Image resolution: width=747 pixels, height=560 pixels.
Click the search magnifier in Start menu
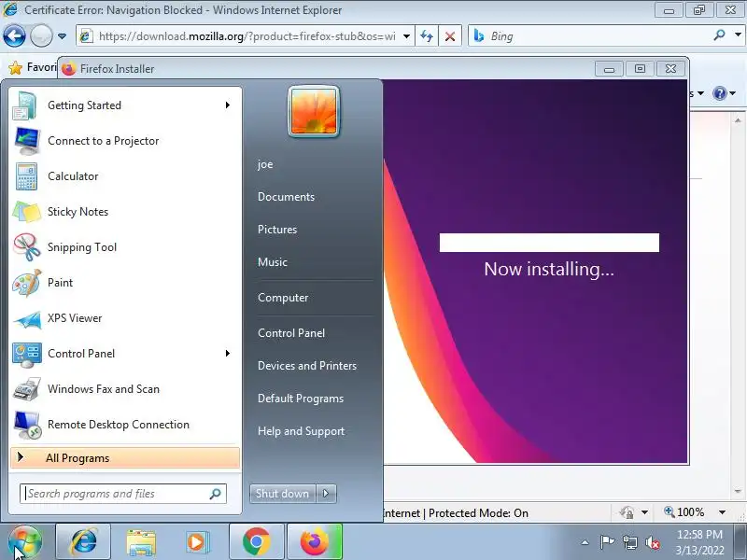(216, 494)
